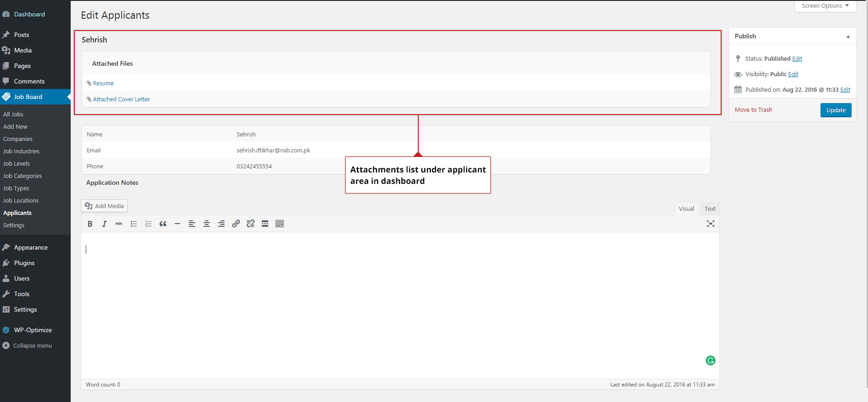This screenshot has width=868, height=402.
Task: Expand the Screen Options dropdown
Action: (825, 6)
